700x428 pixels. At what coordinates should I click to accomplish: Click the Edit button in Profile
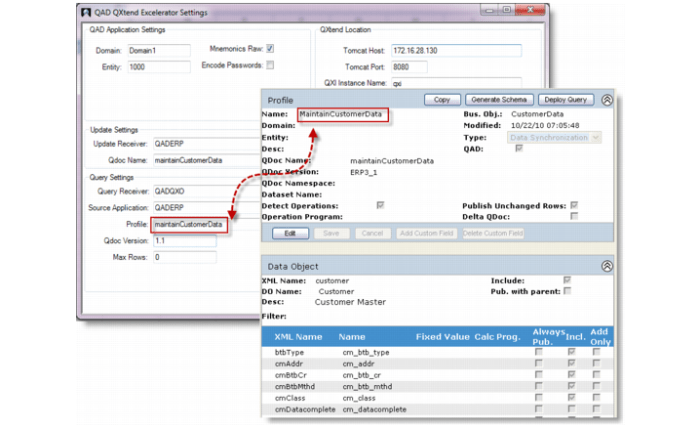tap(290, 233)
